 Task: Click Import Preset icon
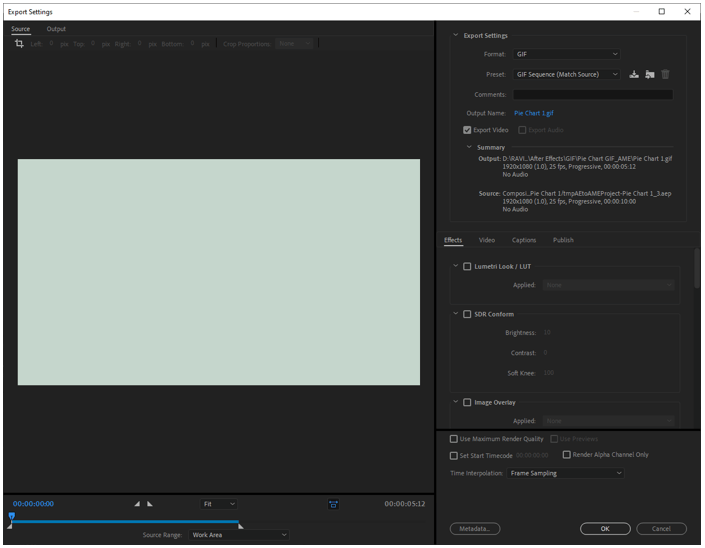coord(650,75)
